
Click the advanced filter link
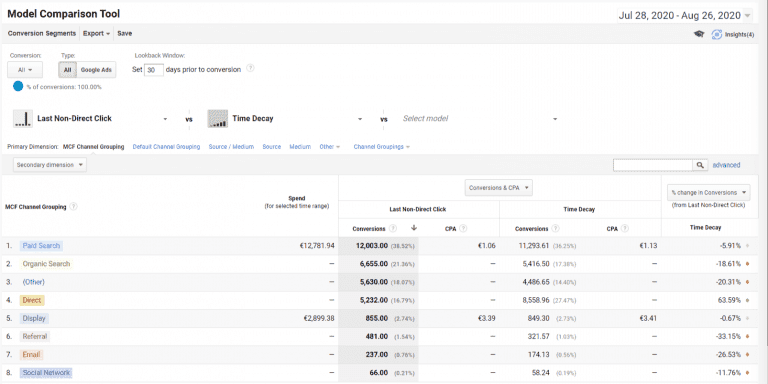click(726, 166)
